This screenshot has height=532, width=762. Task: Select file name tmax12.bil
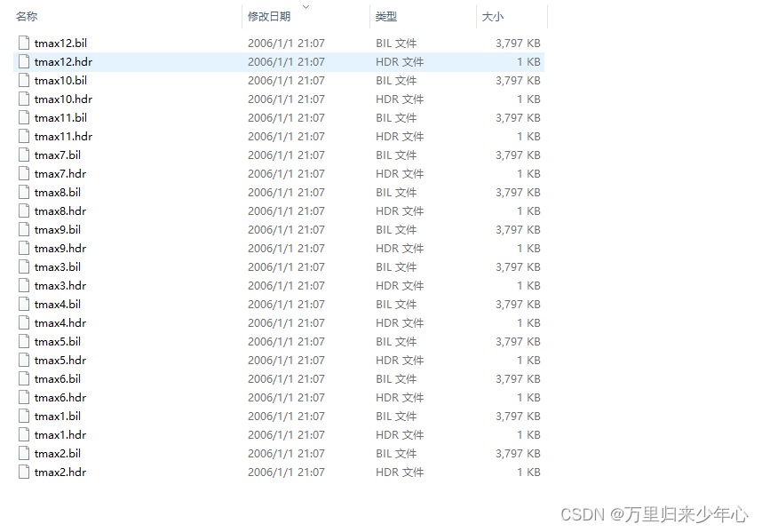point(60,43)
